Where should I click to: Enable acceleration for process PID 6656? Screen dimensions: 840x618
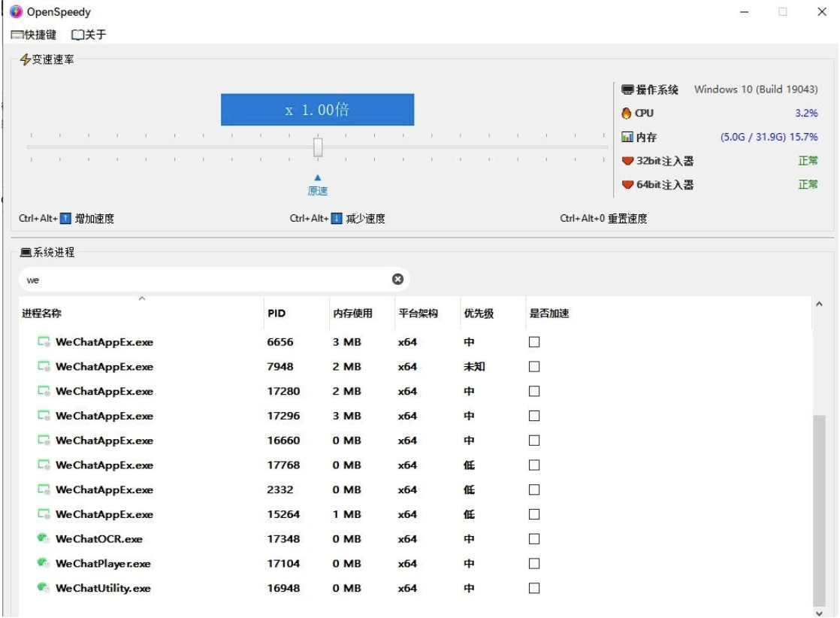point(534,342)
